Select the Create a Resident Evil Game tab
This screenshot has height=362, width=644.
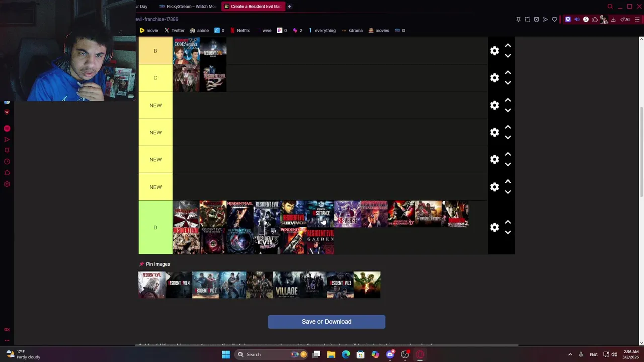[x=253, y=6]
